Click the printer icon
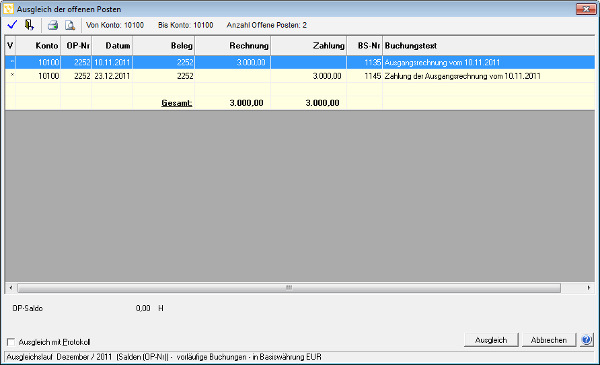The height and width of the screenshot is (365, 600). [53, 26]
